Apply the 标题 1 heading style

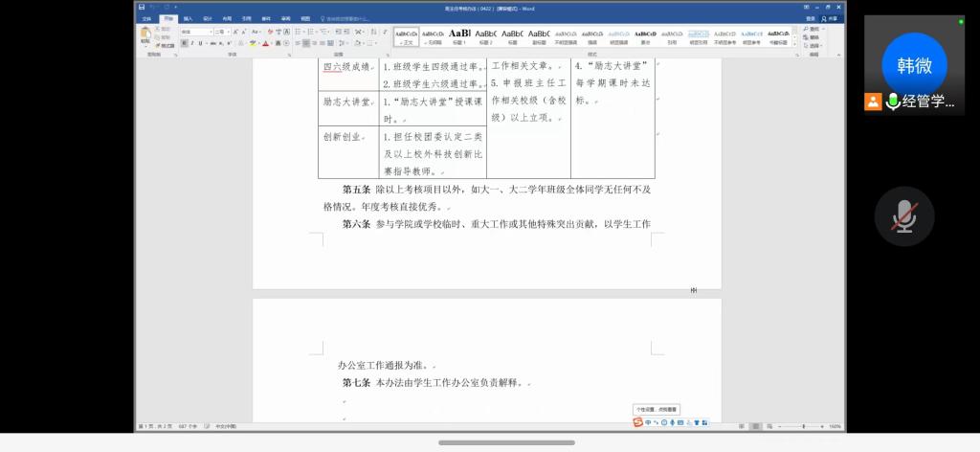click(x=460, y=35)
